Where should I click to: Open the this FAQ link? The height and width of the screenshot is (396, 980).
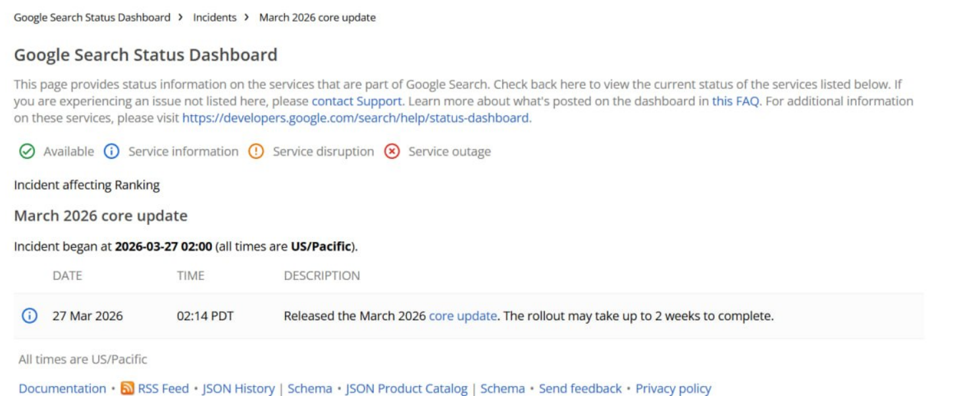tap(735, 101)
